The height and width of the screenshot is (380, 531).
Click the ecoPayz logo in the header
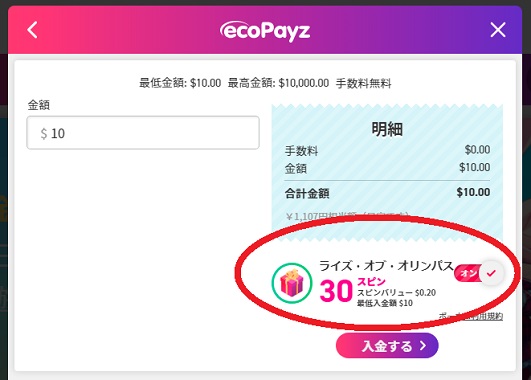pyautogui.click(x=265, y=31)
